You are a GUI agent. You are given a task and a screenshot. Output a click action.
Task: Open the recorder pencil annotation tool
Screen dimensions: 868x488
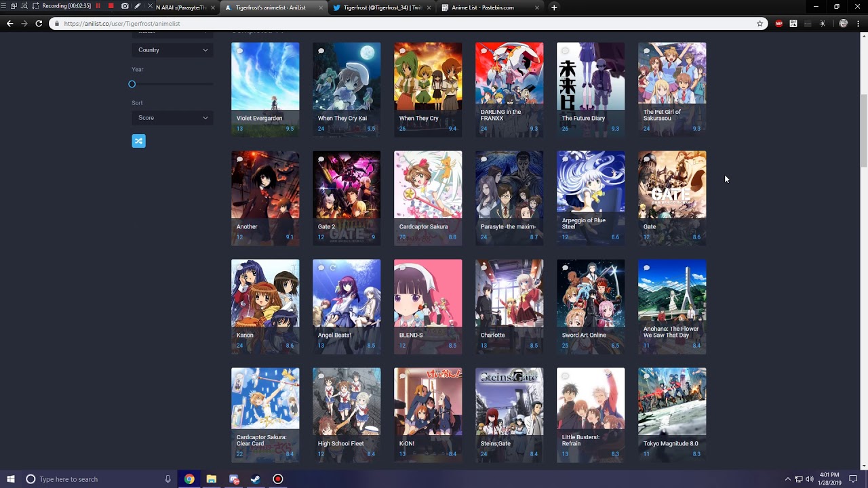click(x=138, y=6)
